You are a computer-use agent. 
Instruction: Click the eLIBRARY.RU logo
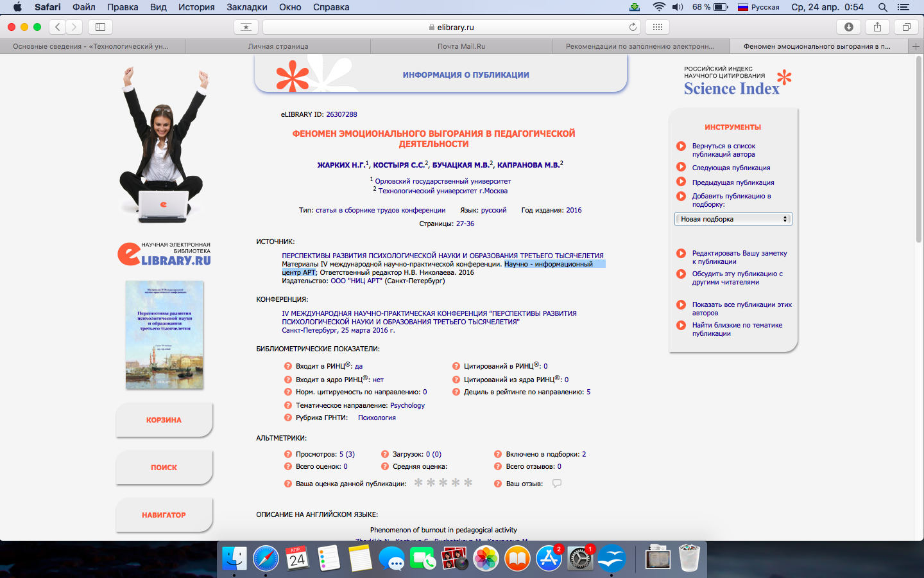point(164,254)
